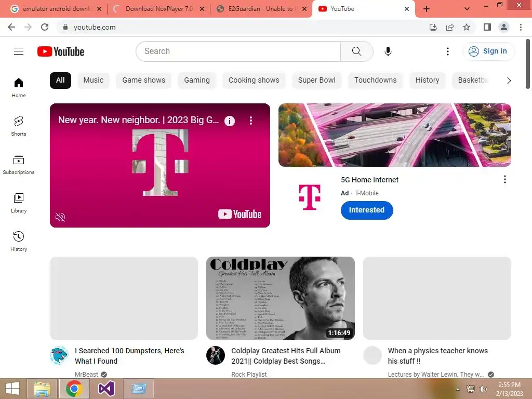
Task: Click the search magnifier button
Action: (356, 51)
